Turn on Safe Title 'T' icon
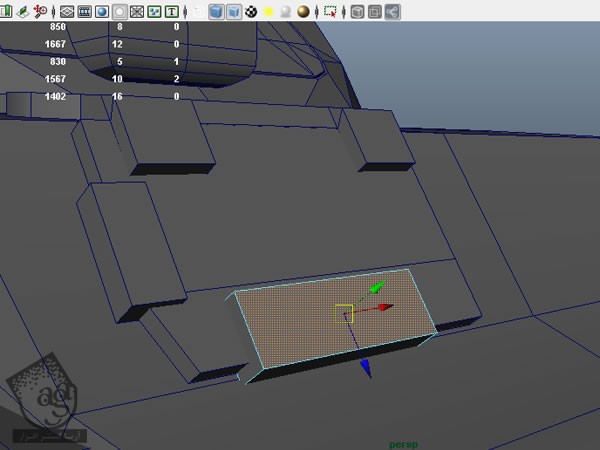 coord(173,13)
